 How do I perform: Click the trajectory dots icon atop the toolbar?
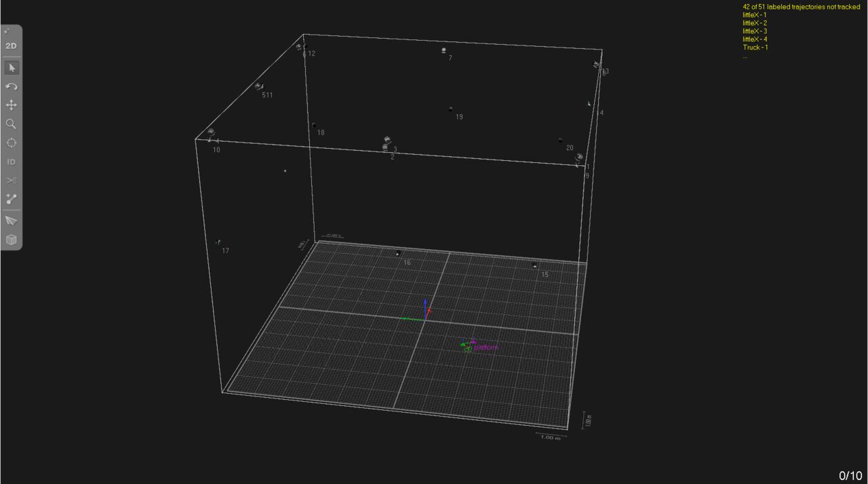9,31
